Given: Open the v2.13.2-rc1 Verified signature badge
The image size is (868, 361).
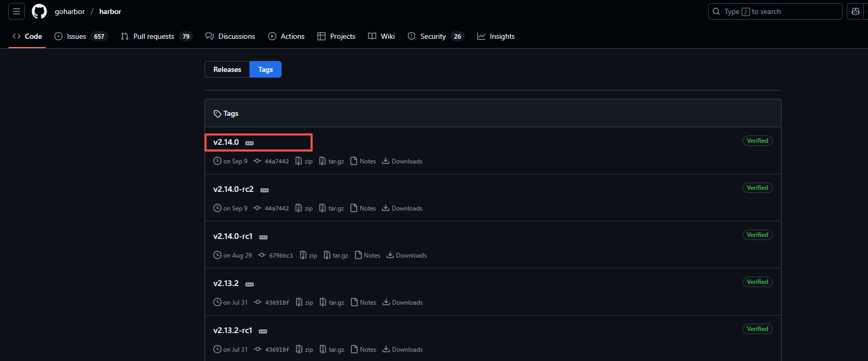Looking at the screenshot, I should 757,329.
